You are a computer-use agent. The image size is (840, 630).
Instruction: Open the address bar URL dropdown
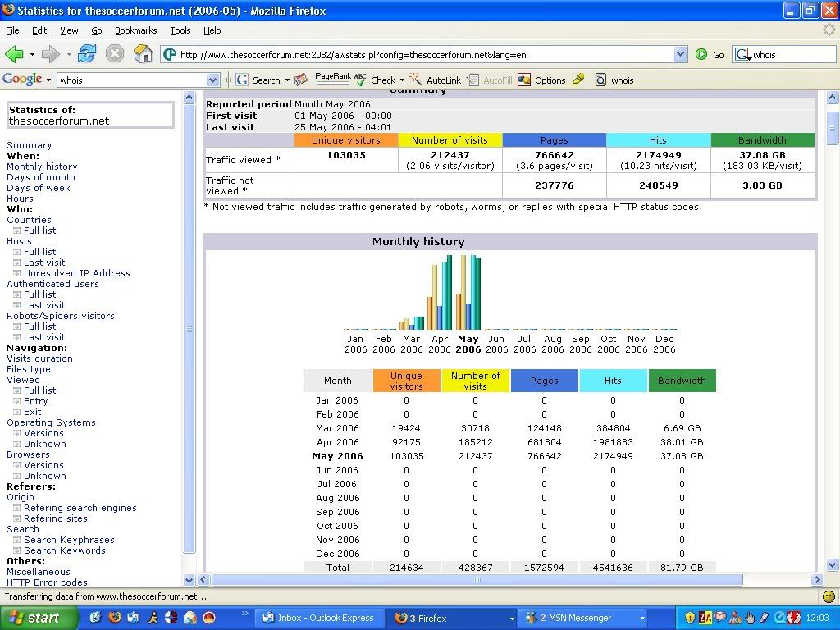tap(680, 54)
